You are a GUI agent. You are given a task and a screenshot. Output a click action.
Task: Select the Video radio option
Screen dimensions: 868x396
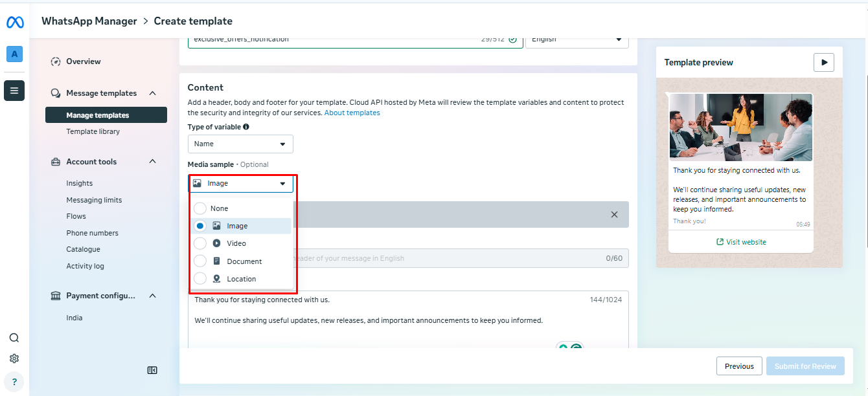coord(200,243)
